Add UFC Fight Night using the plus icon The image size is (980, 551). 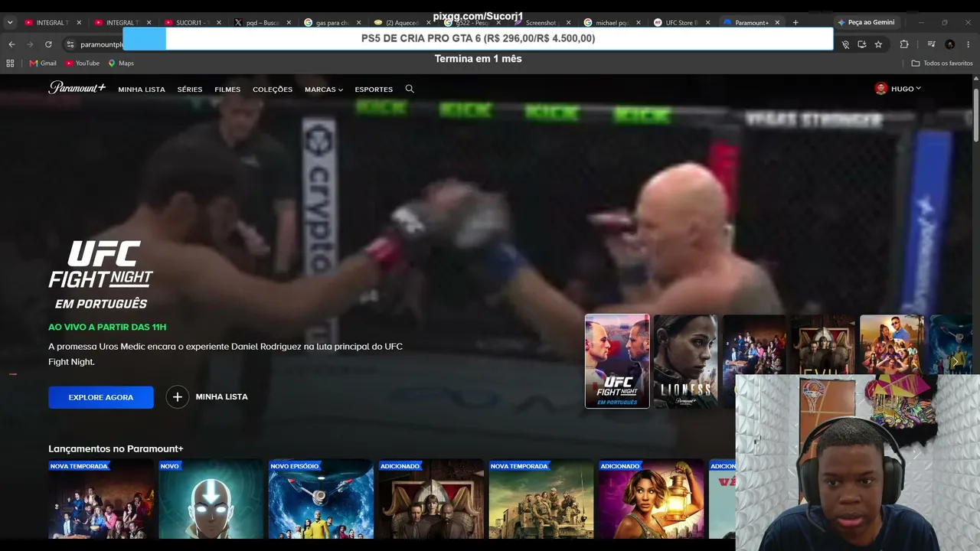pos(177,396)
